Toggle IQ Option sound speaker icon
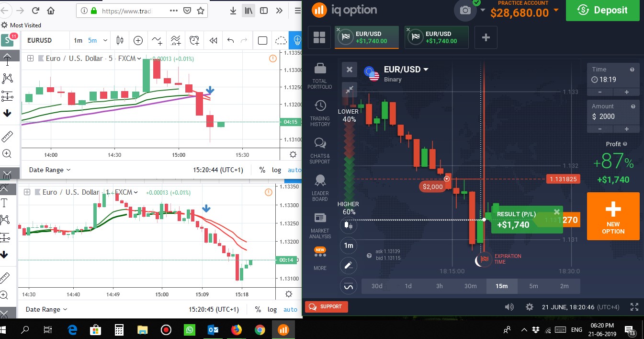Viewport: 644px width, 339px height. coord(509,307)
